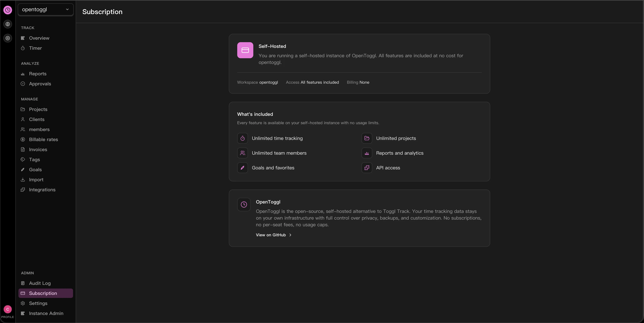Click the Integrations puzzle icon

(x=23, y=190)
